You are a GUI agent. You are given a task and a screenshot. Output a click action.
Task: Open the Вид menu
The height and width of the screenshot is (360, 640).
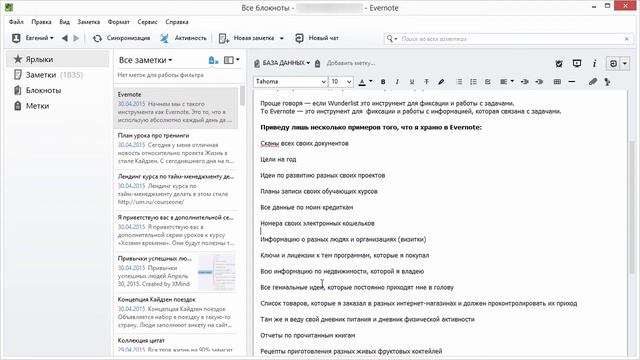click(x=64, y=22)
